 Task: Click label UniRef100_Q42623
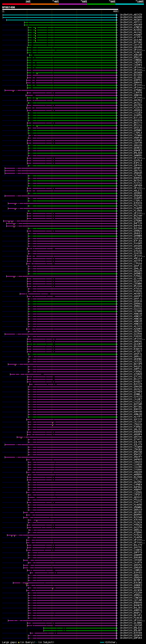(x=131, y=389)
